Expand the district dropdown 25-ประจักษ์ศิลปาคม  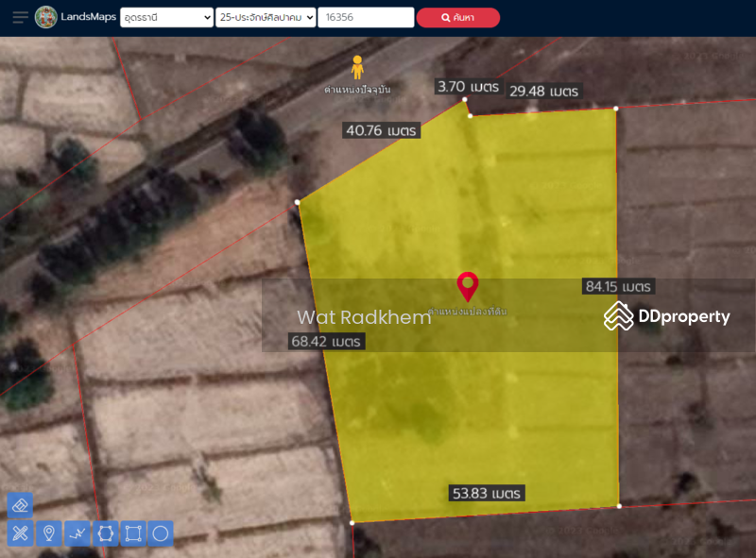(x=265, y=17)
